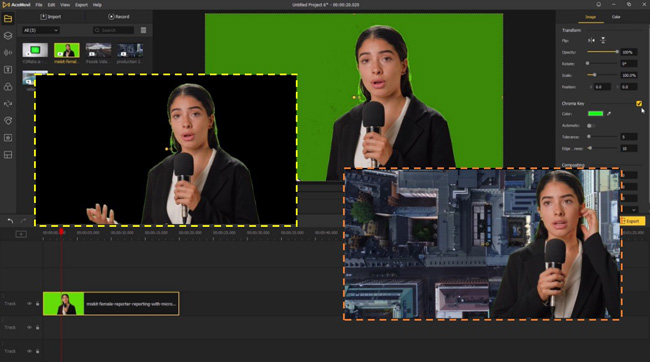Click the Flip Horizontal icon

point(591,40)
